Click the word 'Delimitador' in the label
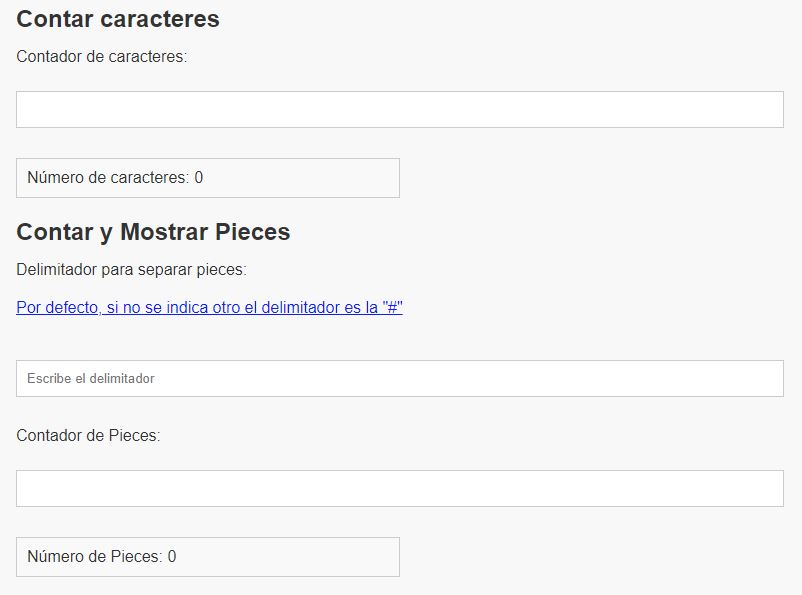 [57, 270]
